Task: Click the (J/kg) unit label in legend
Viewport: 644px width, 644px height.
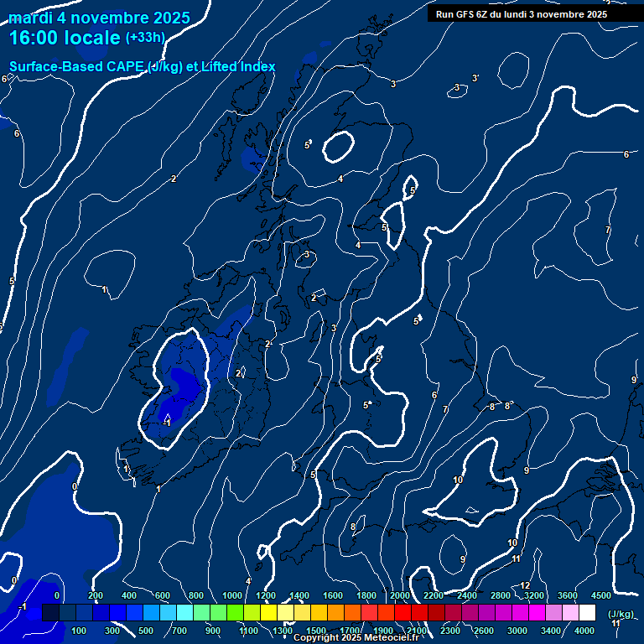Action: [620, 614]
